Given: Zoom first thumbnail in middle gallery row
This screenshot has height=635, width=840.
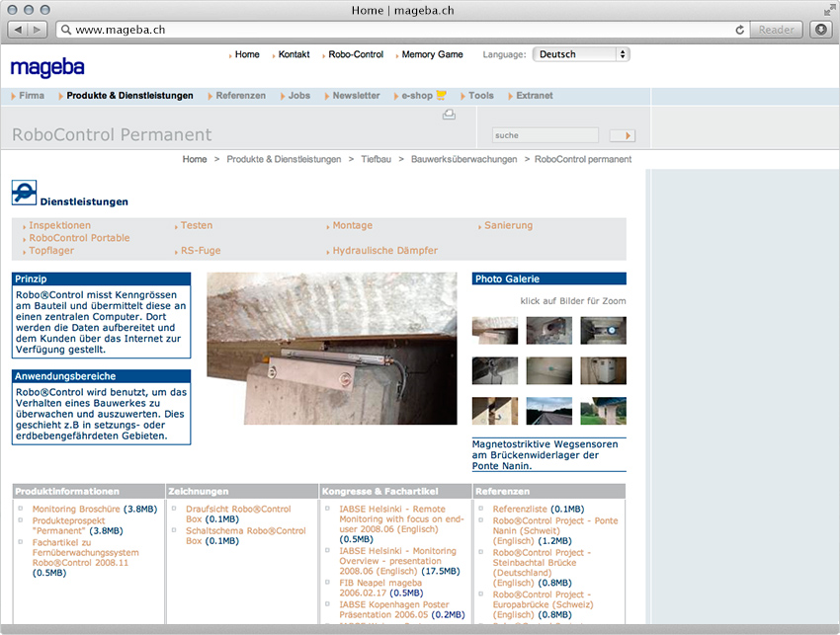Looking at the screenshot, I should pyautogui.click(x=495, y=370).
